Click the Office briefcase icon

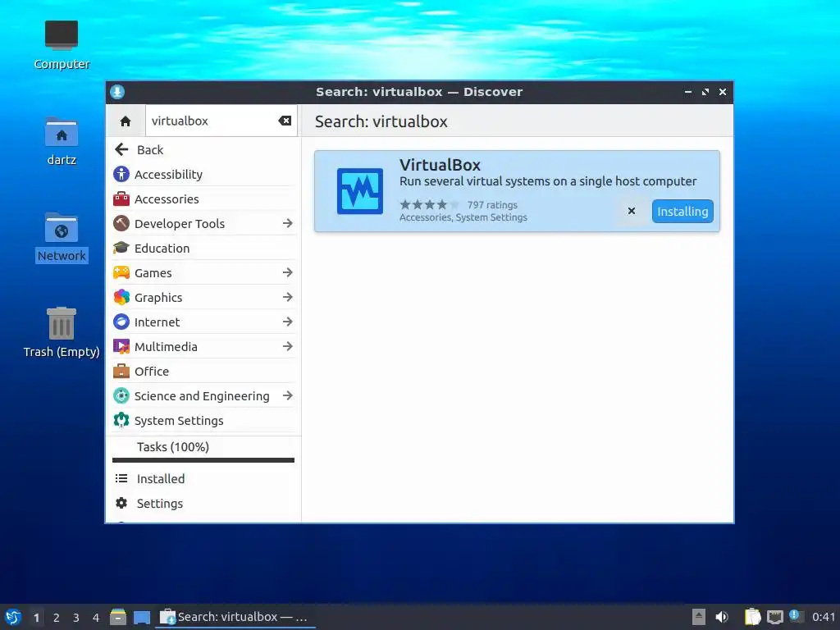[x=121, y=372]
